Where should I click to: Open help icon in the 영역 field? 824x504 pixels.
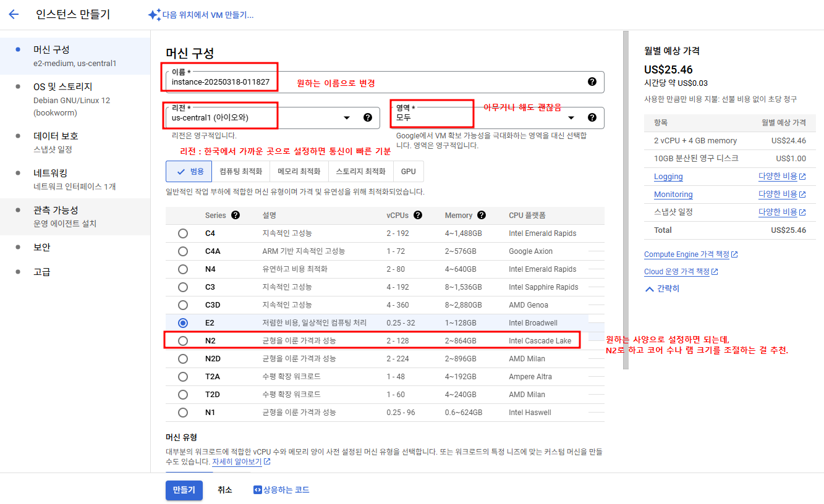click(592, 117)
